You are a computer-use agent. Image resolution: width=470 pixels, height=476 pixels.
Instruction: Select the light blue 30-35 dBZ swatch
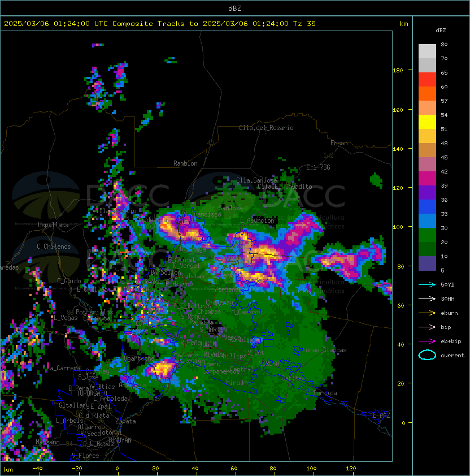pos(427,220)
